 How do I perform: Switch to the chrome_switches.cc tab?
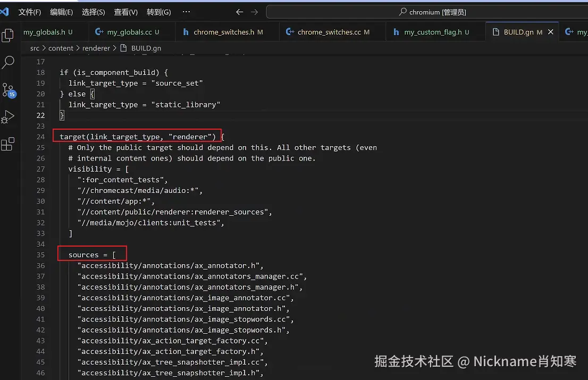tap(332, 32)
